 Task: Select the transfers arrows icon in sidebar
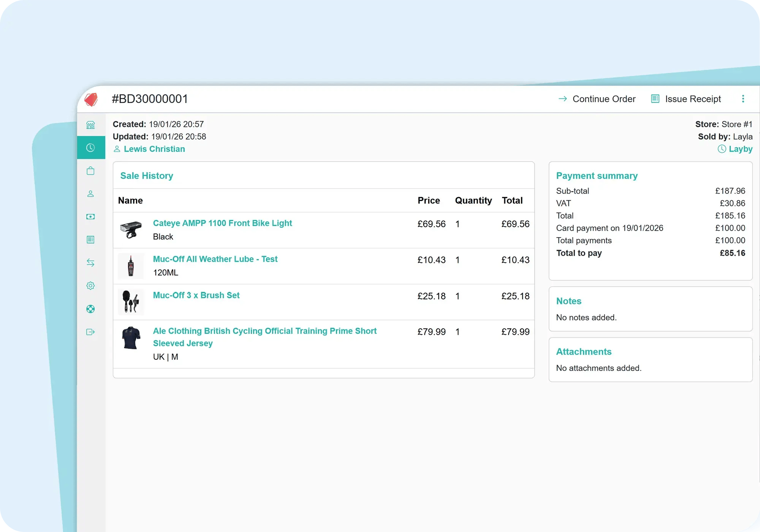tap(91, 263)
